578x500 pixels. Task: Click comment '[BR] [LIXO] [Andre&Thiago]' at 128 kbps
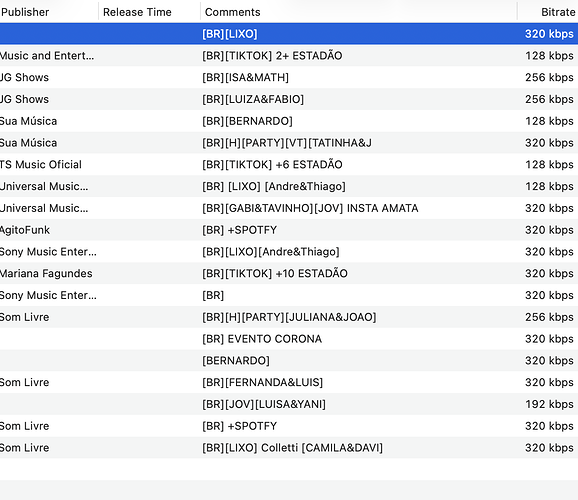[x=274, y=186]
